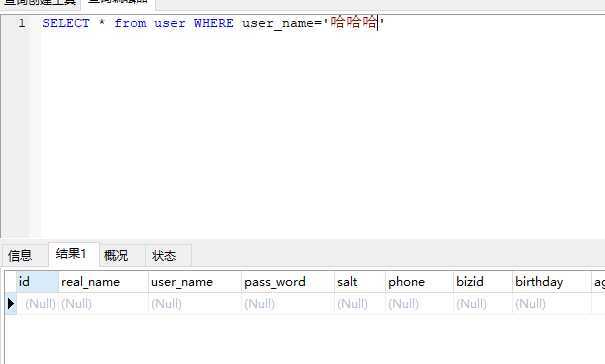605x364 pixels.
Task: Select the (Null) cell under user_name
Action: 195,304
